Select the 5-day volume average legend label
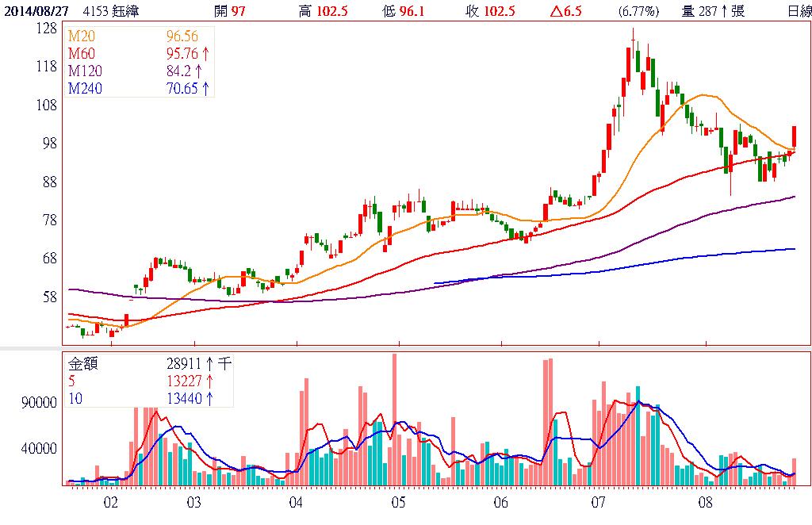The image size is (812, 525). pos(73,381)
